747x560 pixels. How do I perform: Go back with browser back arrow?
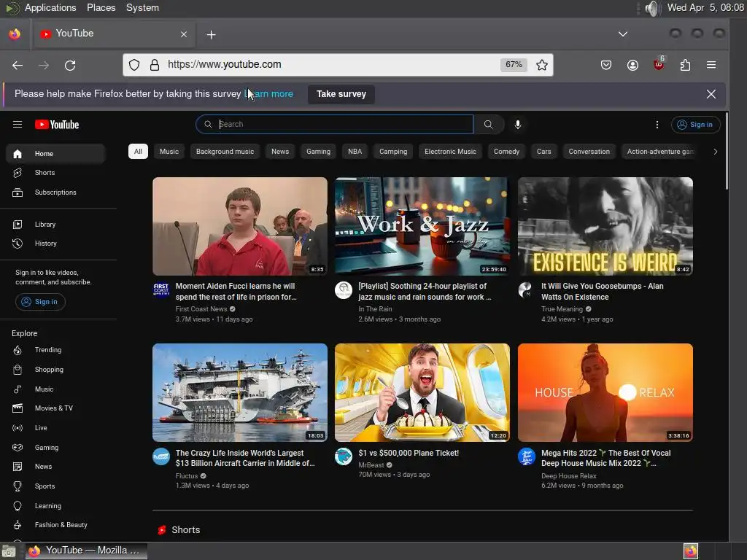pyautogui.click(x=18, y=65)
